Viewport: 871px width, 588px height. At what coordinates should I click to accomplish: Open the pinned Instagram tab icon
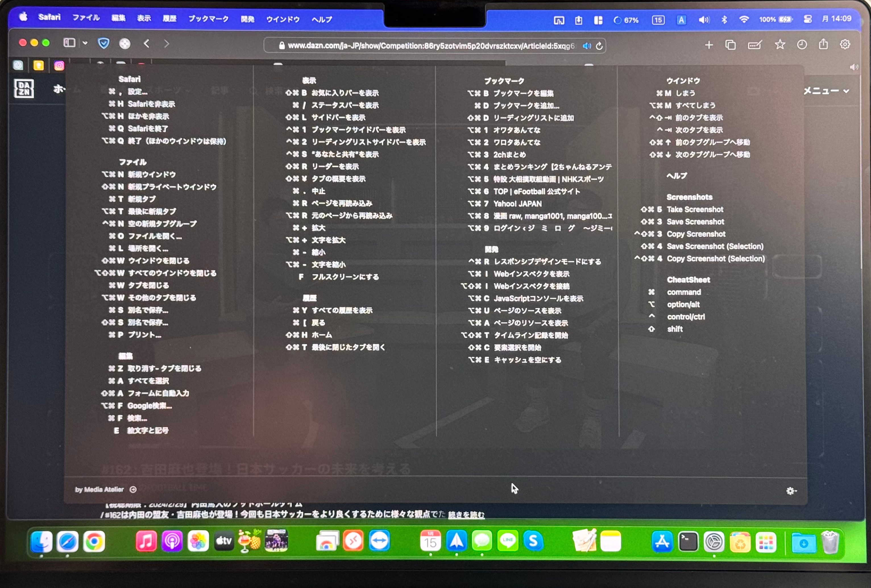tap(59, 66)
